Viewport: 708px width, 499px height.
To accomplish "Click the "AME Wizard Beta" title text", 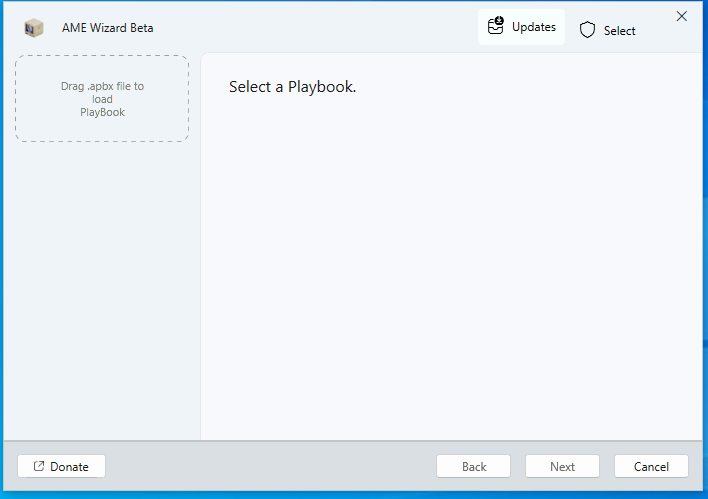I will click(107, 28).
